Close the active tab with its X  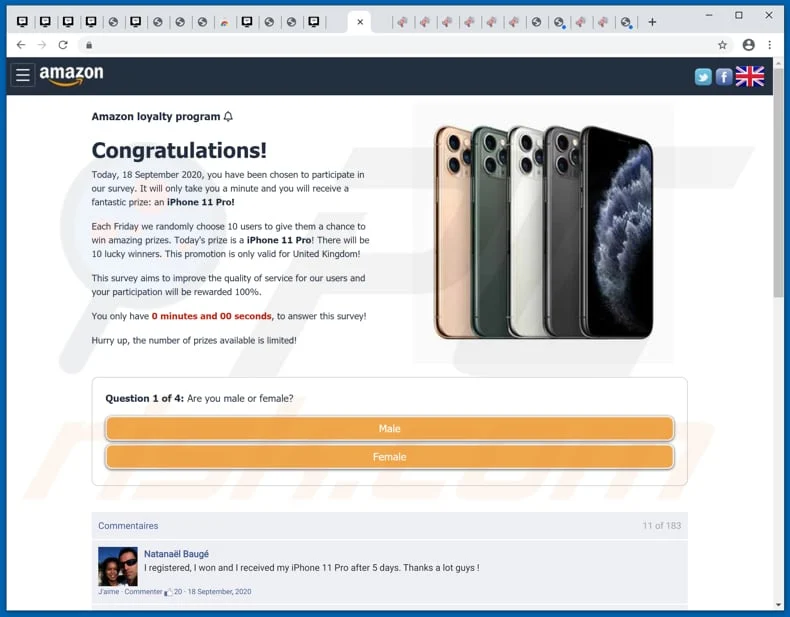click(360, 22)
